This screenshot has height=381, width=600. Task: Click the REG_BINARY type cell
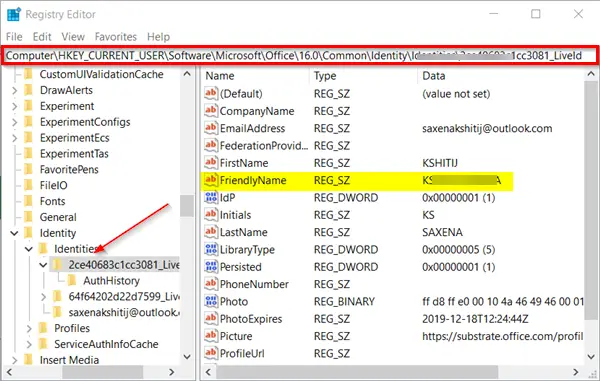344,302
